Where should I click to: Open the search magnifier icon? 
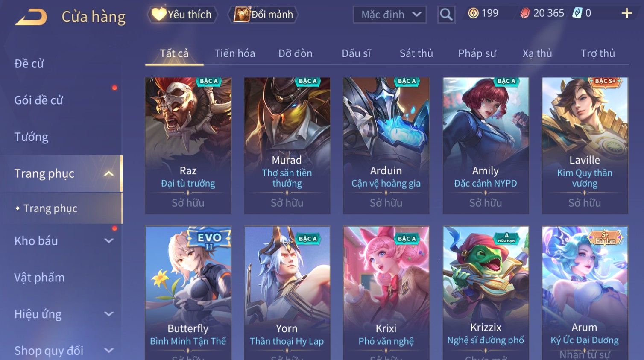446,15
